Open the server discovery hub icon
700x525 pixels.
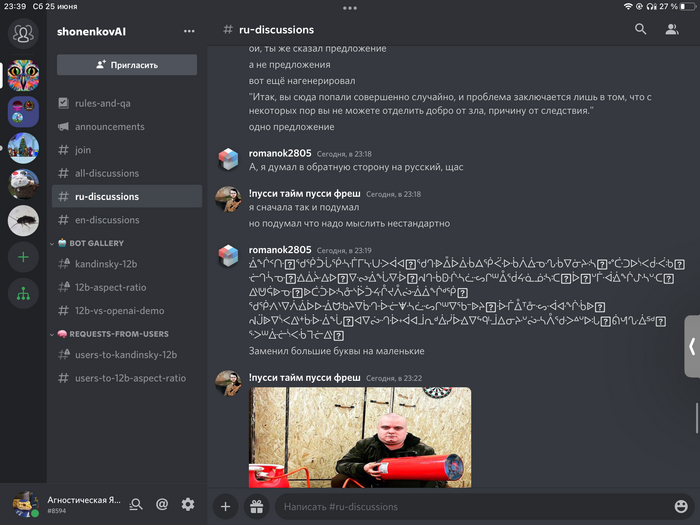[x=23, y=294]
